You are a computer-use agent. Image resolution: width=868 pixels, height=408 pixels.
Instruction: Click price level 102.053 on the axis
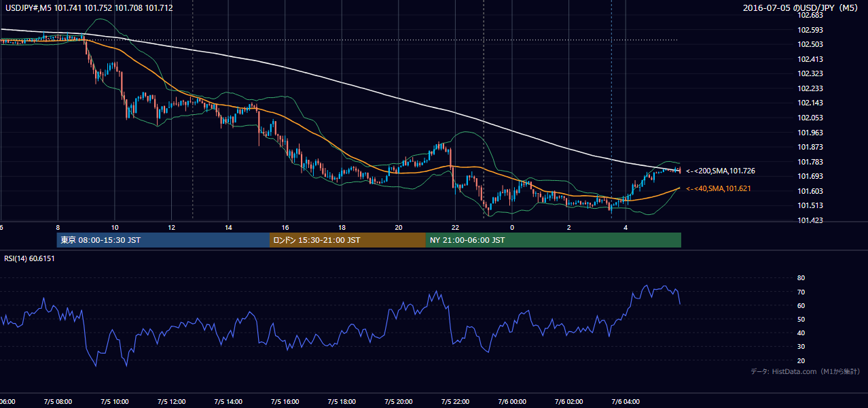point(810,118)
